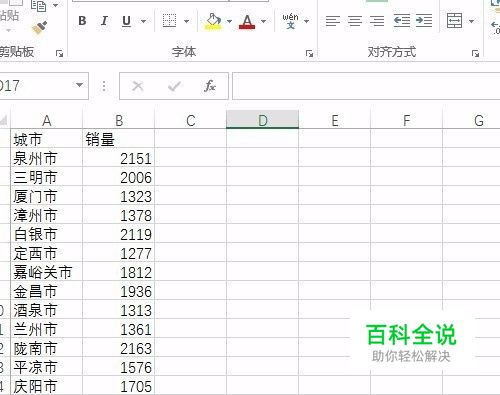This screenshot has height=395, width=500.
Task: Cancel formula entry X button
Action: [x=137, y=86]
